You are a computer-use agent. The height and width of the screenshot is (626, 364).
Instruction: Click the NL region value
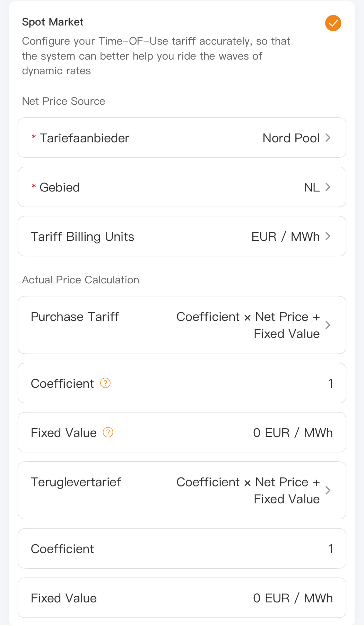coord(312,187)
